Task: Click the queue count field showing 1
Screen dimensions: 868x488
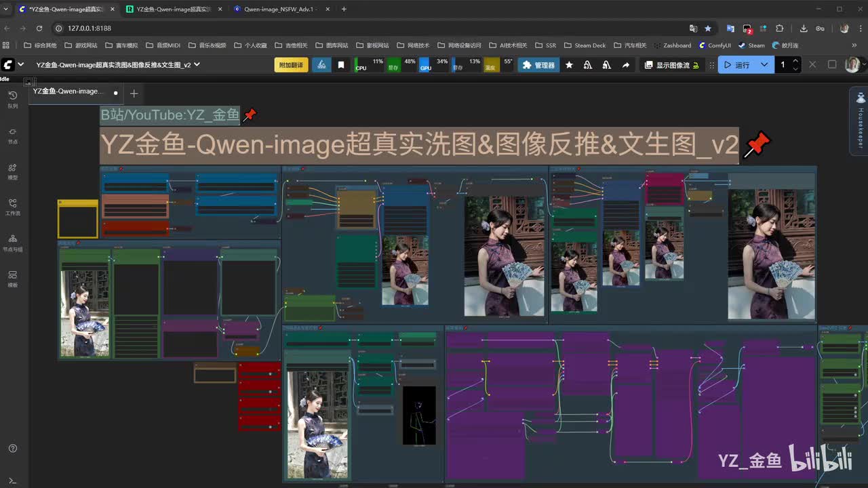Action: pos(783,65)
